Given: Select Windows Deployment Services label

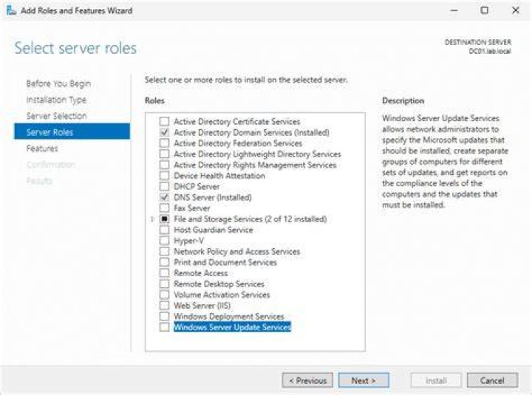Looking at the screenshot, I should pyautogui.click(x=229, y=316).
